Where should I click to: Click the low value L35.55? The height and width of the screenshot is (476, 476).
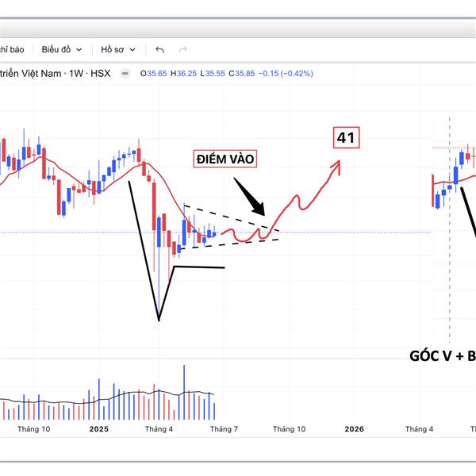point(213,74)
